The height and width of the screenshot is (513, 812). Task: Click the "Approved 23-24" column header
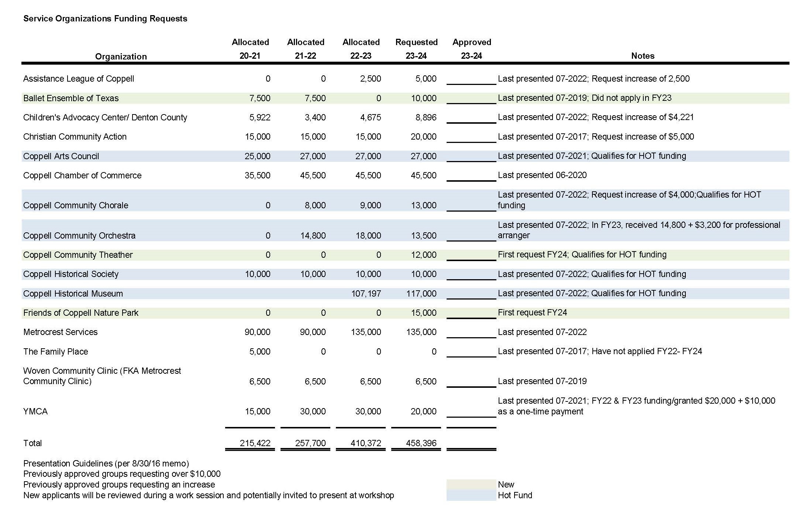click(472, 49)
